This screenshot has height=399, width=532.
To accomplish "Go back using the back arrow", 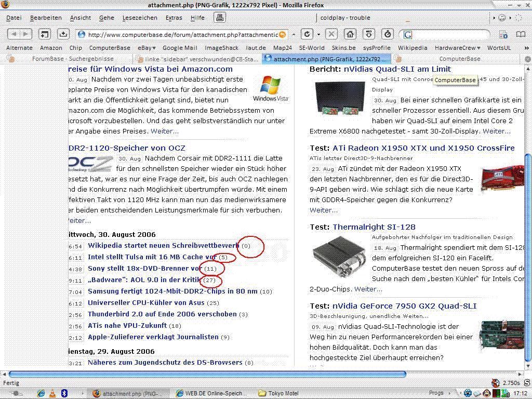I will click(14, 34).
